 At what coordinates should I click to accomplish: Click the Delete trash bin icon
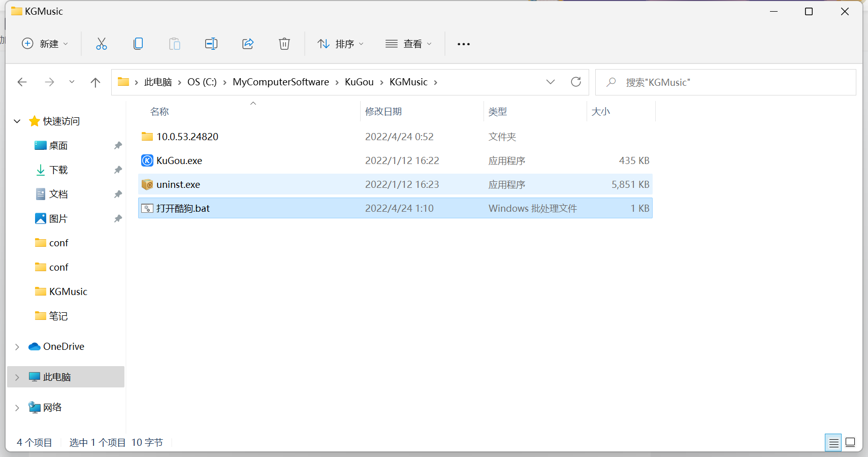point(284,44)
